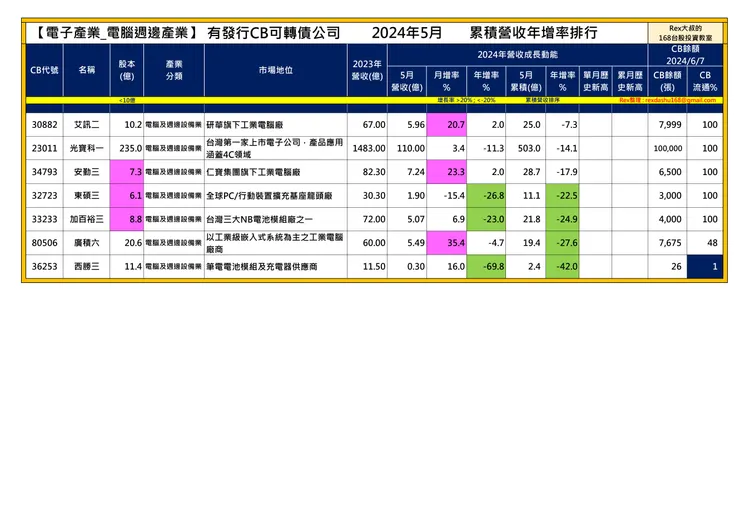Click the CB餘額 2024/6/7 header

685,55
